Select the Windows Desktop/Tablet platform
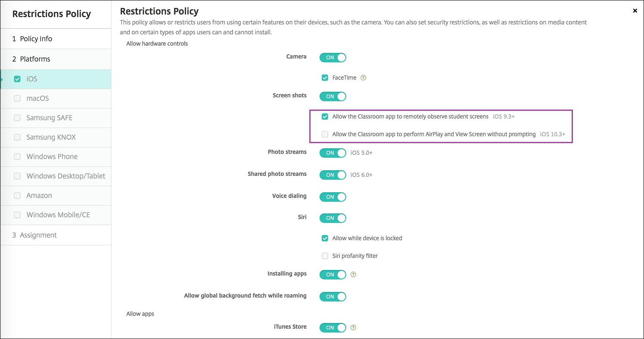Image resolution: width=644 pixels, height=339 pixels. (x=17, y=176)
